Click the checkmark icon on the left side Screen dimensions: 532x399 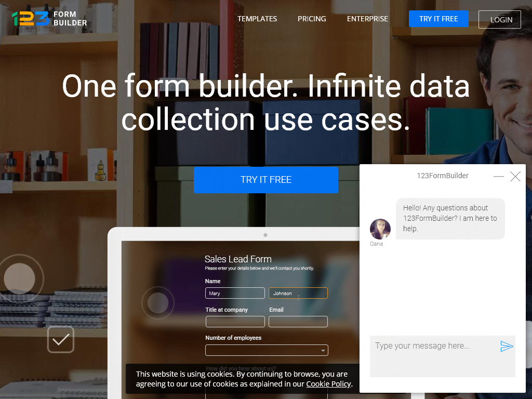[61, 340]
